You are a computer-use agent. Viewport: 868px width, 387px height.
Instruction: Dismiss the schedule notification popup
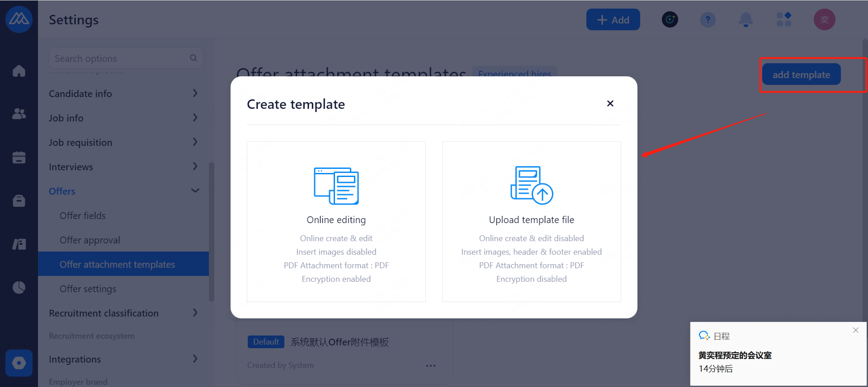coord(856,330)
